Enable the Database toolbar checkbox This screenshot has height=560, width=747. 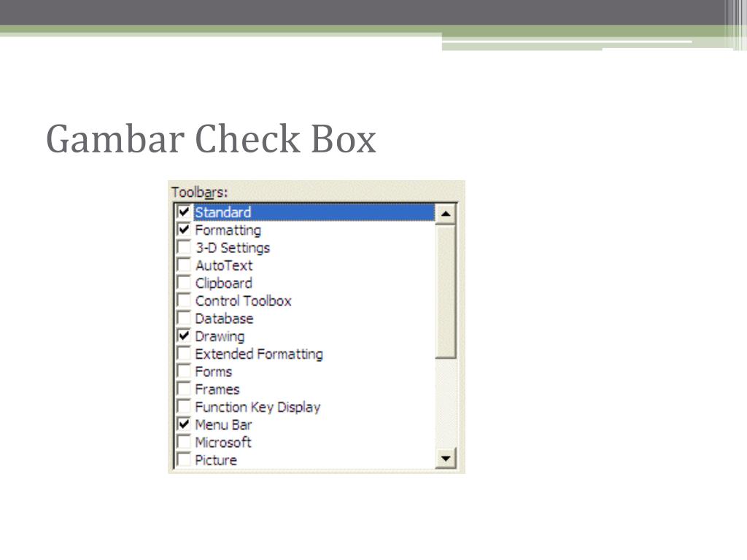click(x=184, y=318)
